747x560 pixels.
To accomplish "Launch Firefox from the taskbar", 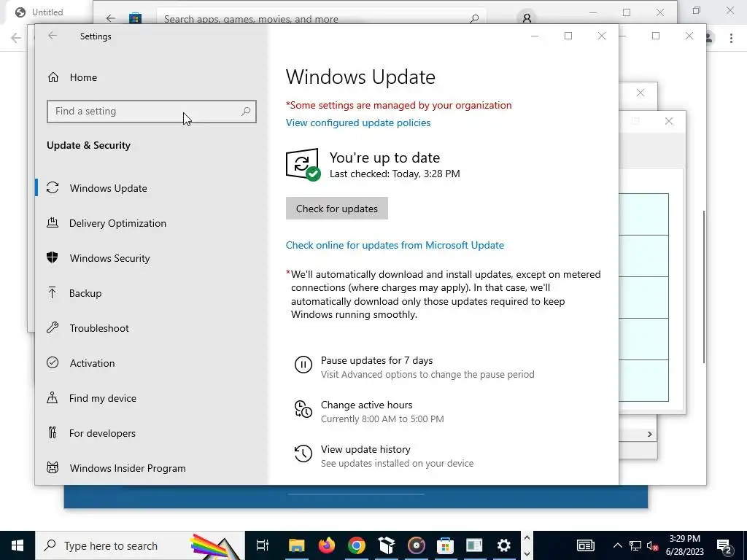I will (326, 545).
